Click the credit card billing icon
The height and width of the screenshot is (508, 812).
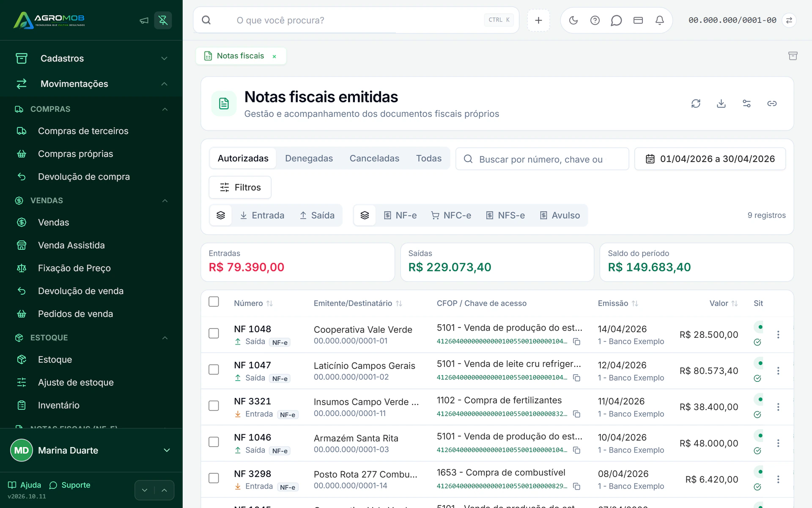click(638, 20)
